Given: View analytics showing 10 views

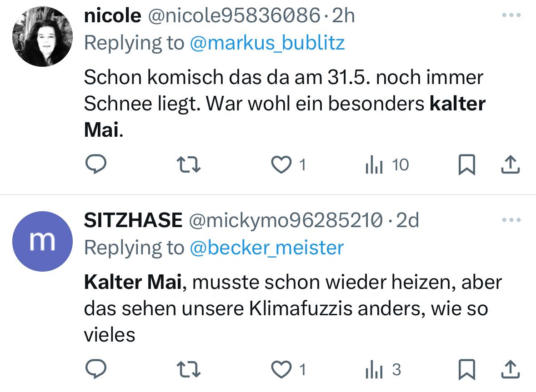Looking at the screenshot, I should pos(387,164).
